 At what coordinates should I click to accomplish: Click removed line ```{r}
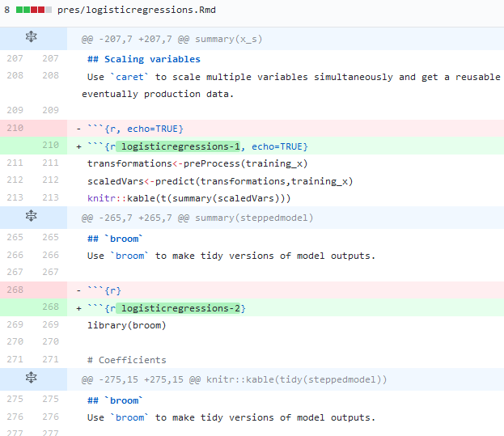[104, 290]
